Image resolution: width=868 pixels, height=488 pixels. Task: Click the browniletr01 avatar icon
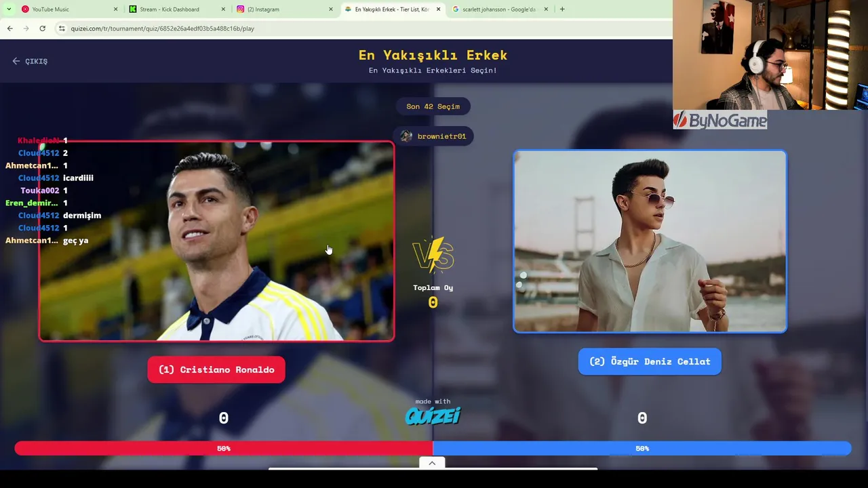tap(406, 136)
